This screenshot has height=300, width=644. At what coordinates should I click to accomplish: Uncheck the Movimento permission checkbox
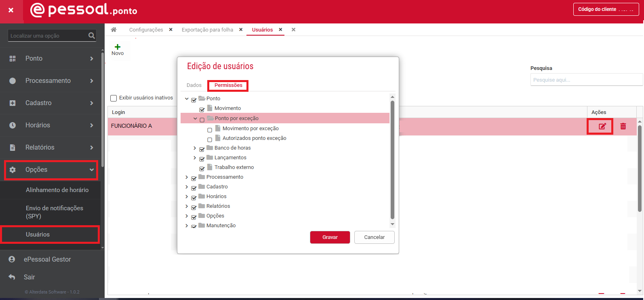(202, 109)
